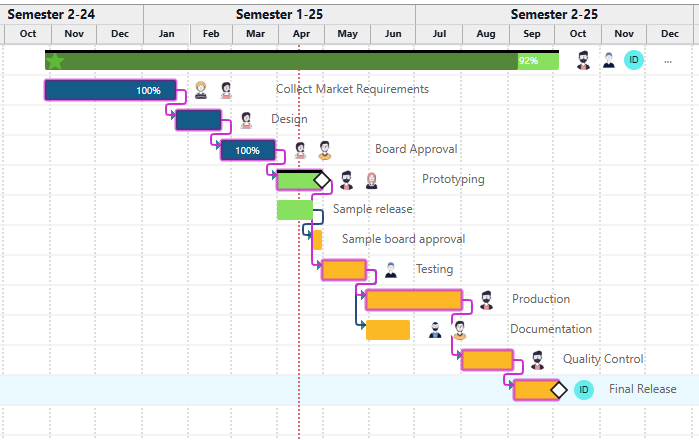699x440 pixels.
Task: Click the Documentation task label
Action: coord(550,329)
